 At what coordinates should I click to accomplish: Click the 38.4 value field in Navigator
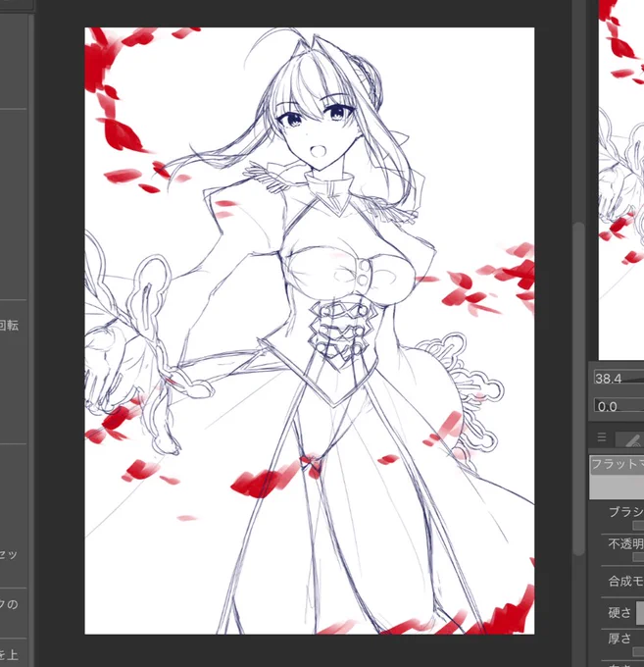point(619,379)
